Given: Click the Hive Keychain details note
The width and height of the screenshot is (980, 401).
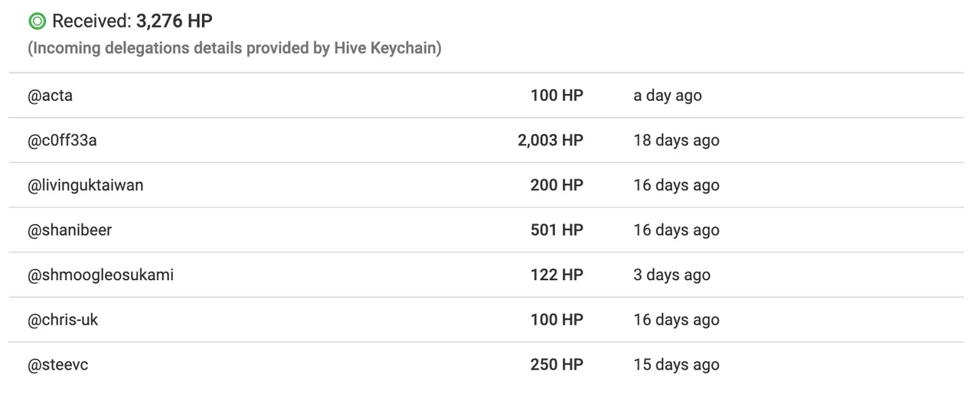Looking at the screenshot, I should [234, 48].
